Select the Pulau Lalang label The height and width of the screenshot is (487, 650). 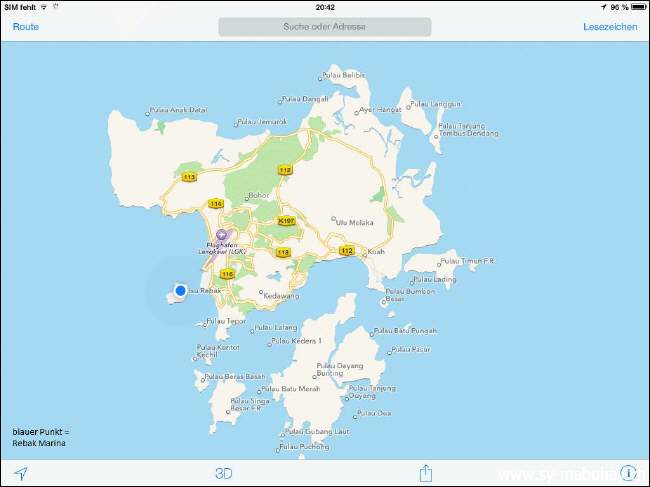(x=276, y=327)
